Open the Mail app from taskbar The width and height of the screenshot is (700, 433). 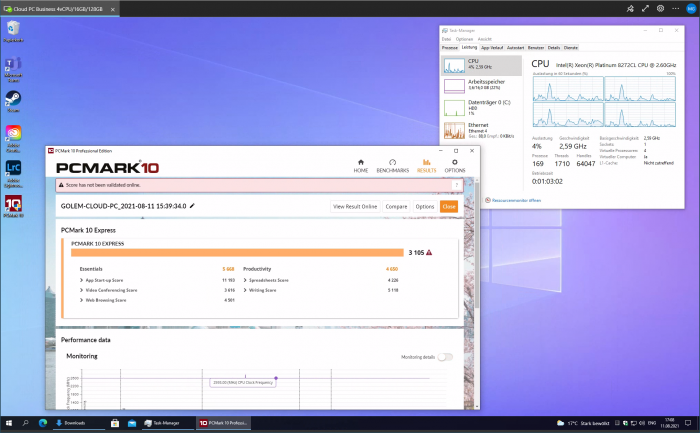(132, 423)
